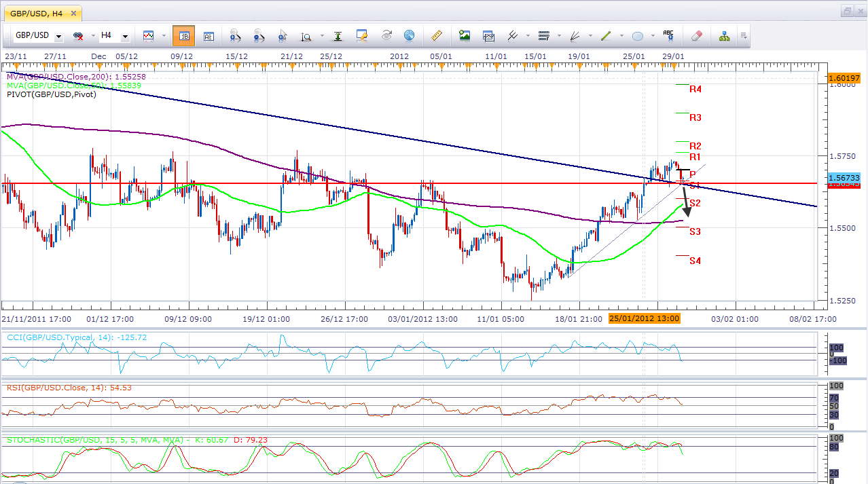Screen dimensions: 868x484
Task: Click the R1 pivot level label
Action: click(695, 157)
